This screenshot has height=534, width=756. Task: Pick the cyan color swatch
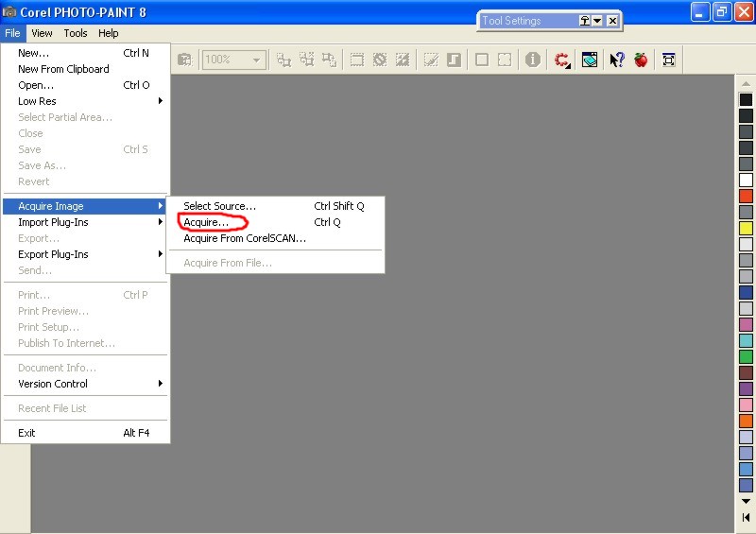pyautogui.click(x=746, y=340)
